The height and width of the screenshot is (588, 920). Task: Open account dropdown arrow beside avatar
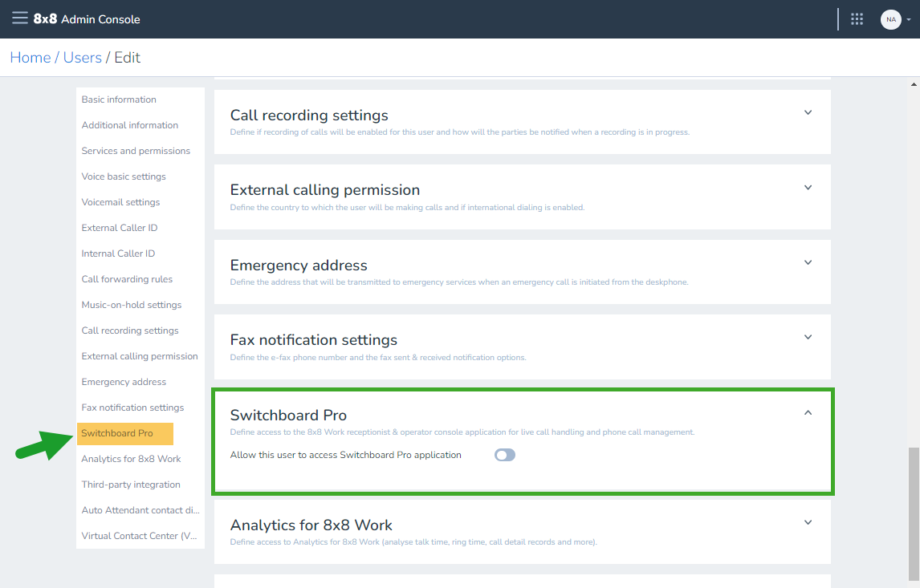(908, 19)
